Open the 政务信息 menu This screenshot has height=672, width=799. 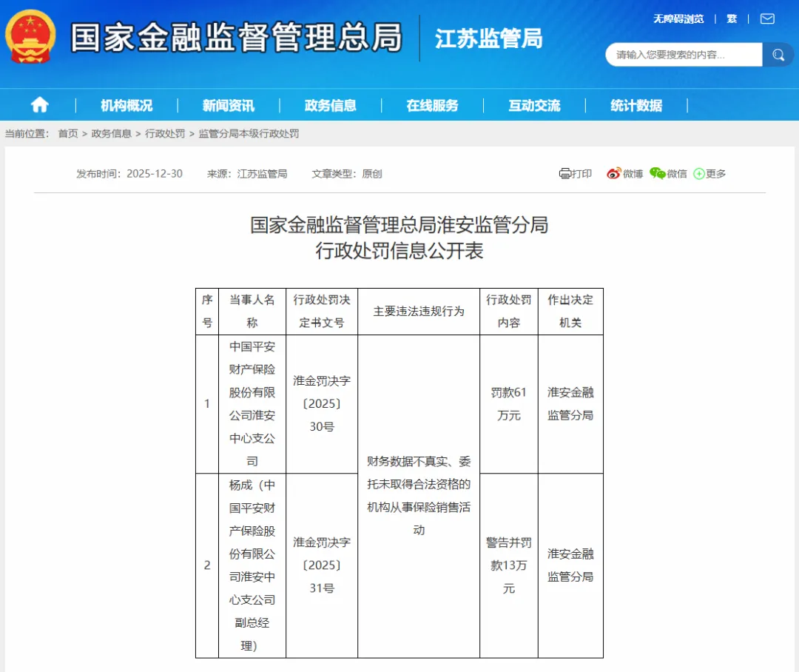click(x=330, y=106)
